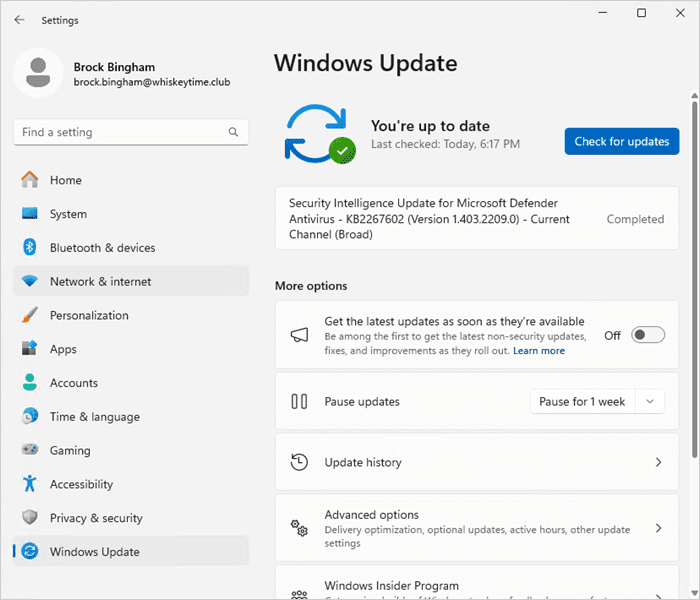Open Personalization settings
The width and height of the screenshot is (700, 600).
point(131,315)
